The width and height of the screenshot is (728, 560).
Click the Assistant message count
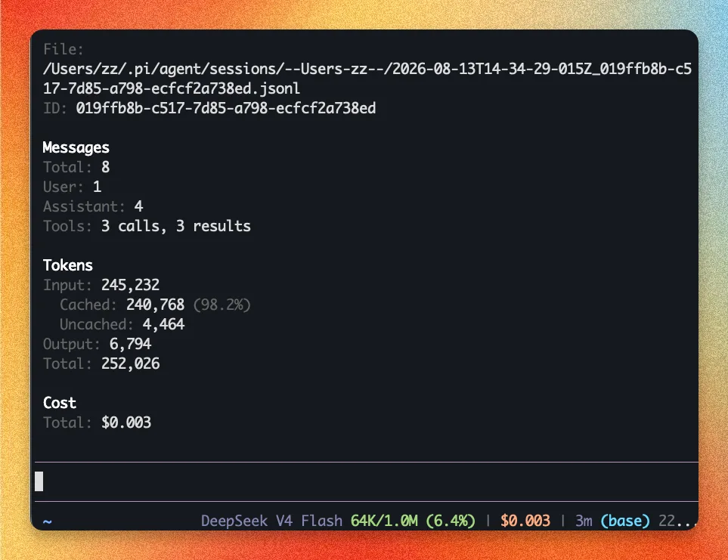click(138, 206)
